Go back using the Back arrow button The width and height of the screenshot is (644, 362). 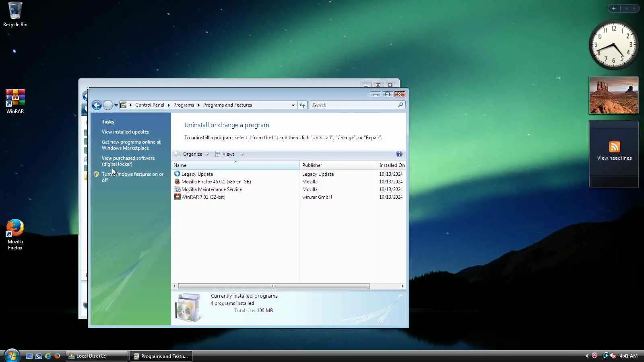(x=97, y=105)
